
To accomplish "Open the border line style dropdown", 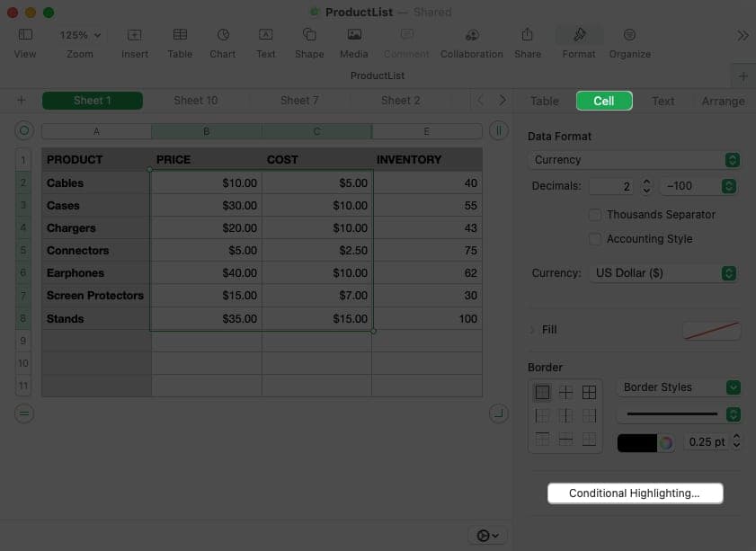I will click(x=679, y=414).
